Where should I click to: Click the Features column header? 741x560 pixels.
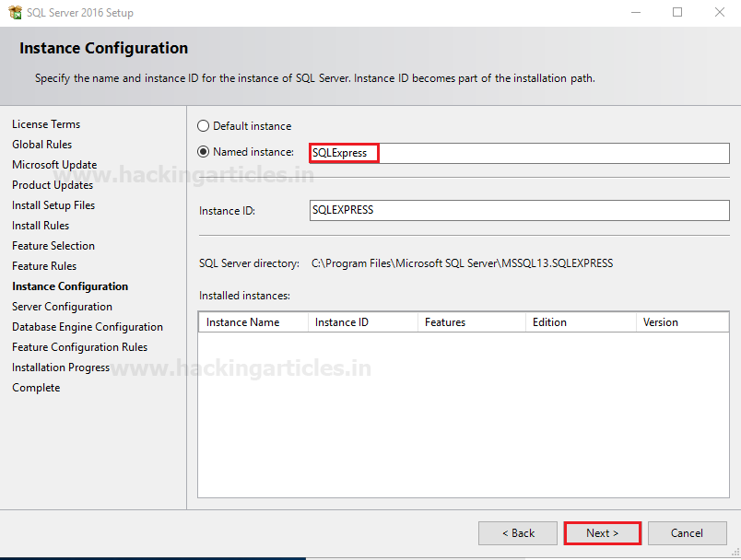pyautogui.click(x=472, y=322)
